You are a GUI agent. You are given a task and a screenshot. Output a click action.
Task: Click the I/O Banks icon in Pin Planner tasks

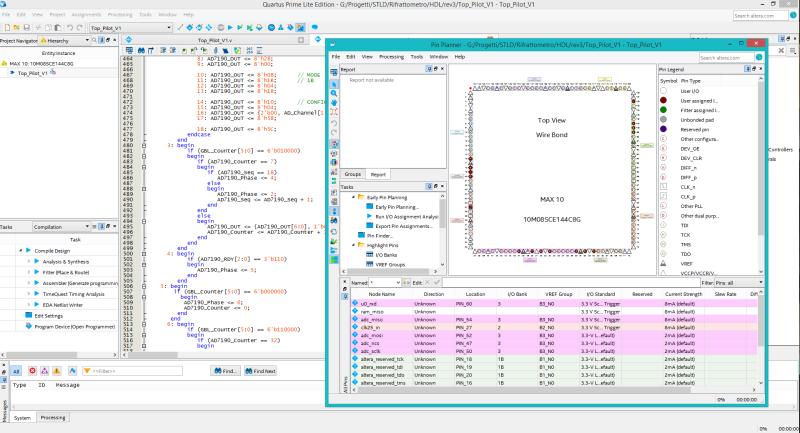[370, 254]
